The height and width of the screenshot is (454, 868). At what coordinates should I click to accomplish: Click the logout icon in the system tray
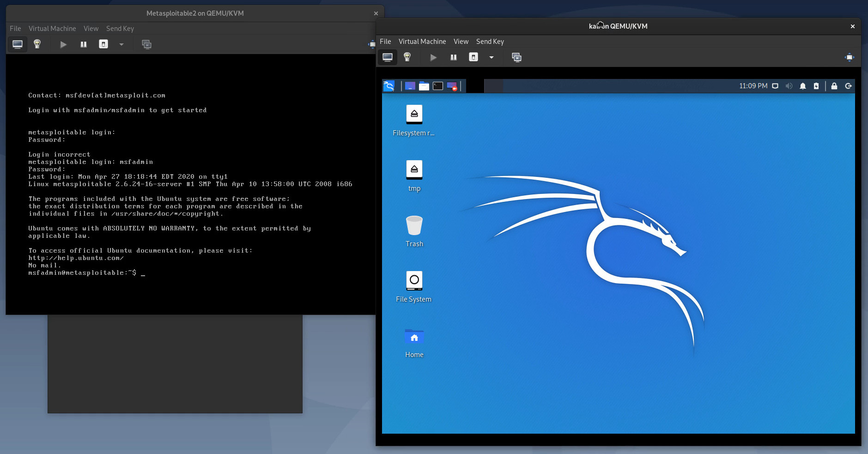point(849,86)
